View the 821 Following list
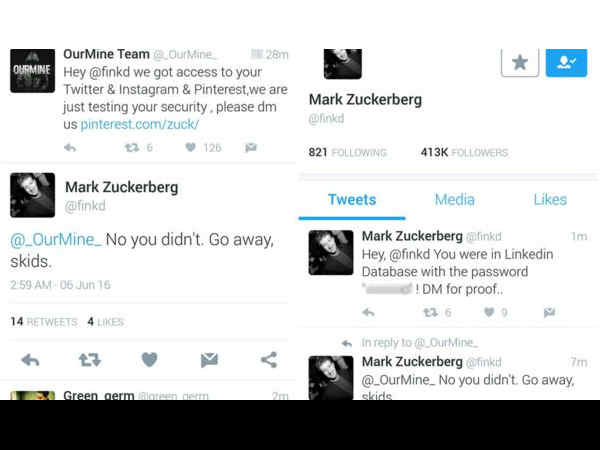Viewport: 600px width, 450px height. point(347,153)
